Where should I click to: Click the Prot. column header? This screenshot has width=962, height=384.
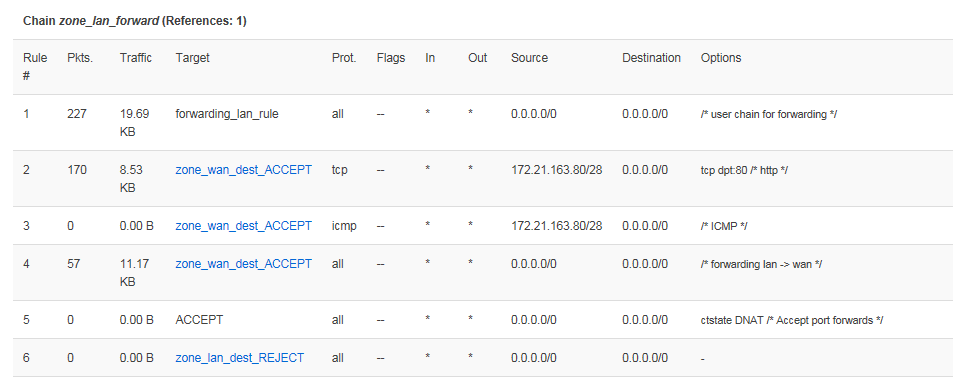344,58
